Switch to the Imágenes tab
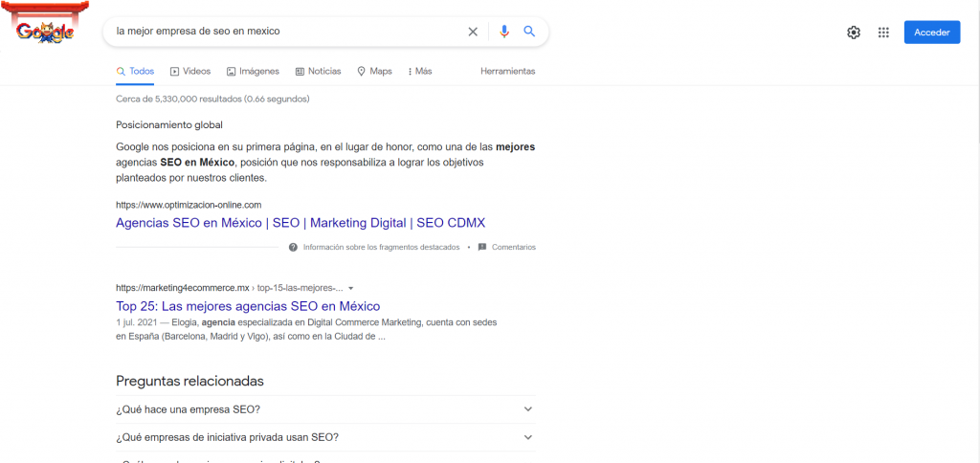 pos(253,71)
